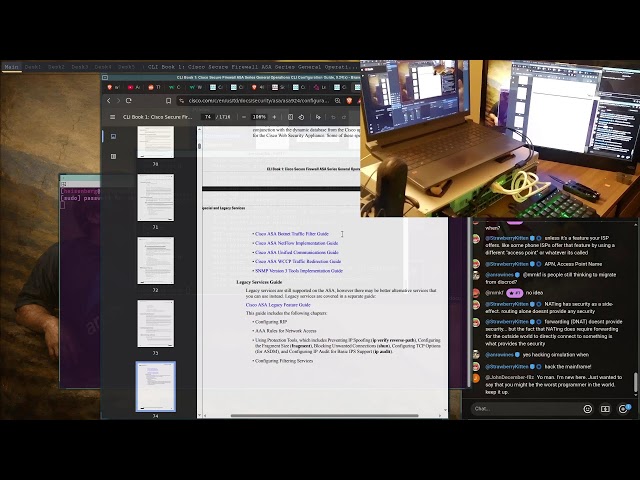This screenshot has height=480, width=640.
Task: Open the emoji picker in chat
Action: pos(587,409)
